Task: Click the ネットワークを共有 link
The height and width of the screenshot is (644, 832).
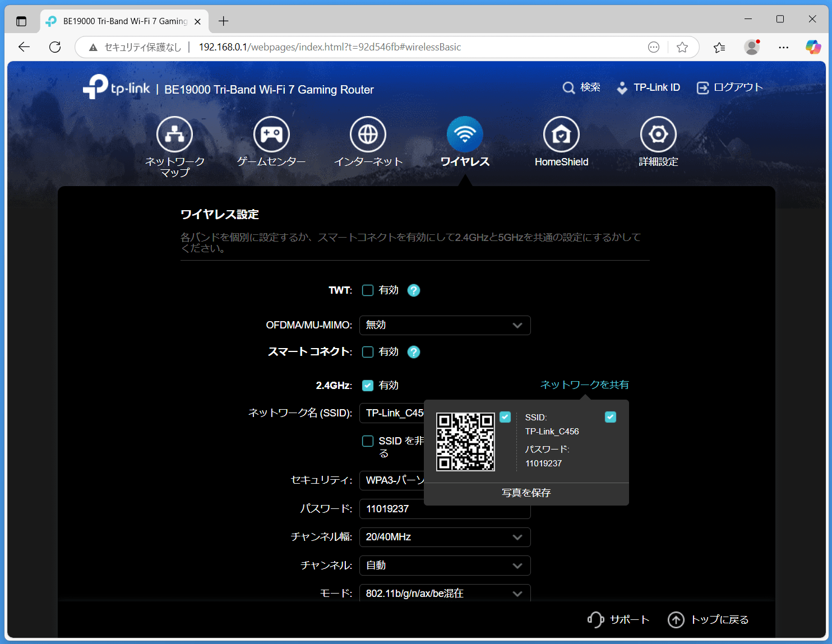Action: point(584,384)
